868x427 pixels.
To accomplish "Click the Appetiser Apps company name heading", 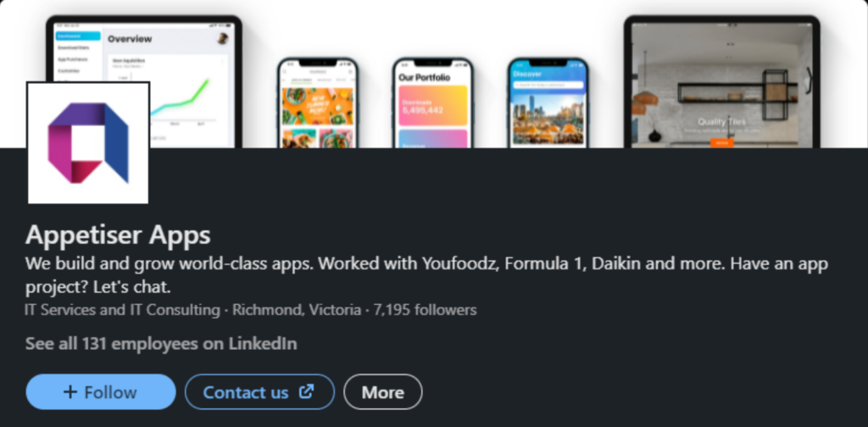I will [x=118, y=235].
